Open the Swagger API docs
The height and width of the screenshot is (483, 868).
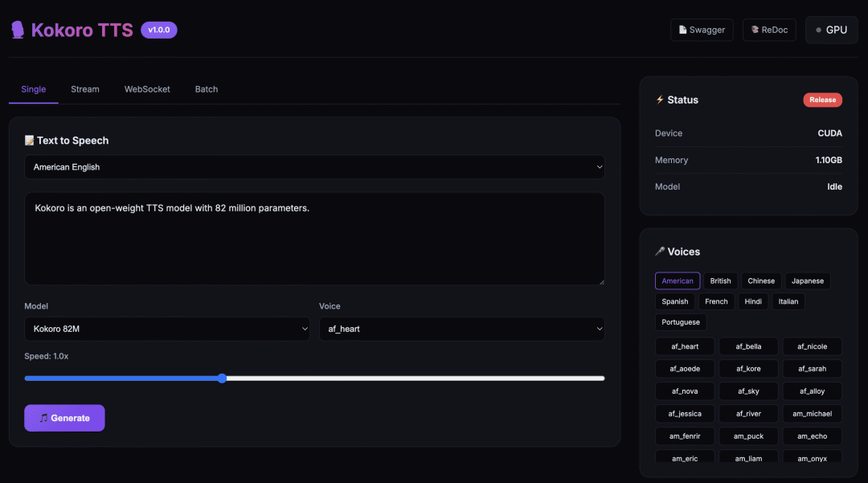pyautogui.click(x=702, y=30)
